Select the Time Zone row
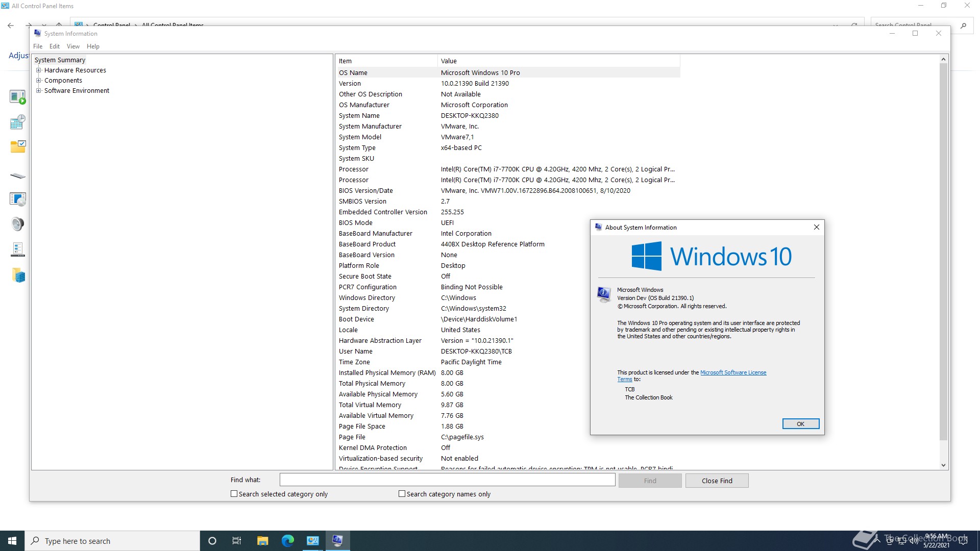The height and width of the screenshot is (551, 980). click(508, 362)
